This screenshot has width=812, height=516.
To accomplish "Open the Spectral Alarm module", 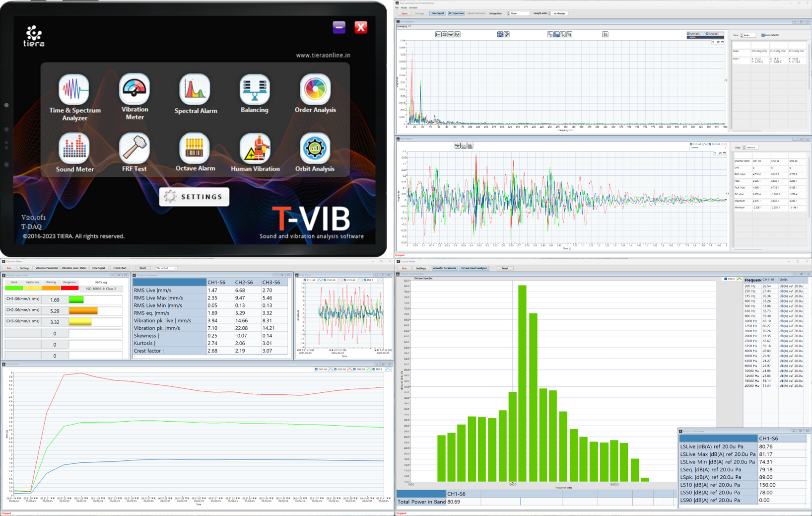I will 195,90.
